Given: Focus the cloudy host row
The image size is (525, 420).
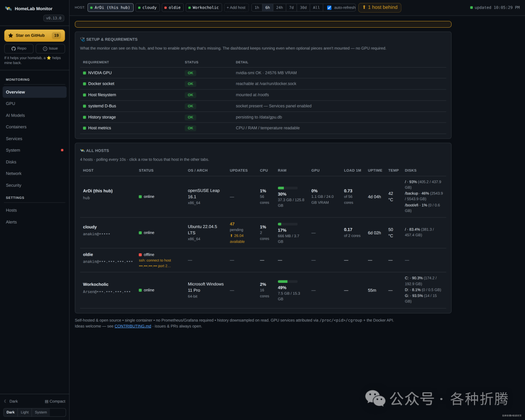Looking at the screenshot, I should point(263,233).
